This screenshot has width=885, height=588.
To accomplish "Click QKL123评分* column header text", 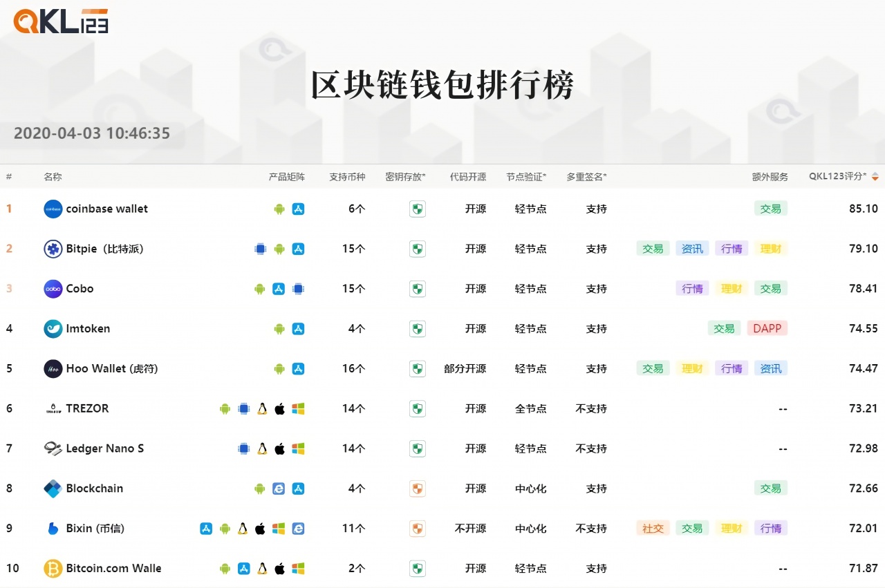I will pos(838,177).
